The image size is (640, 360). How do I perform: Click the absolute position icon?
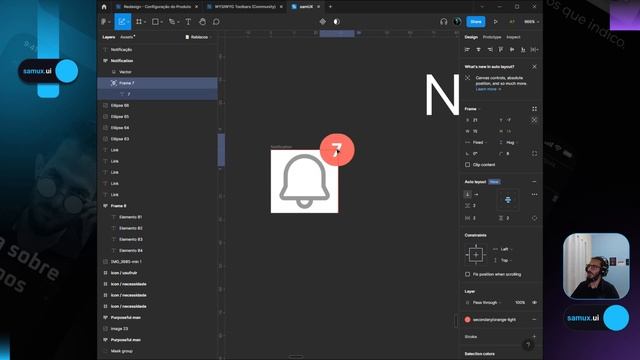click(x=534, y=120)
